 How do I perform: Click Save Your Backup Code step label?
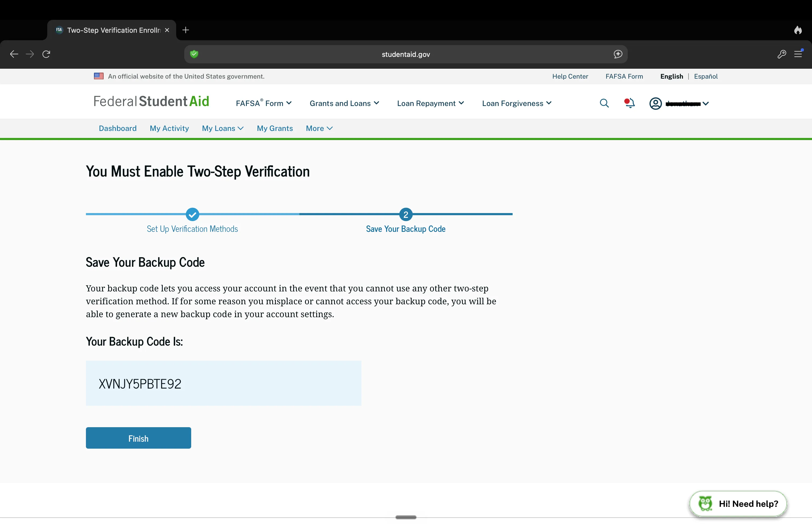coord(406,229)
